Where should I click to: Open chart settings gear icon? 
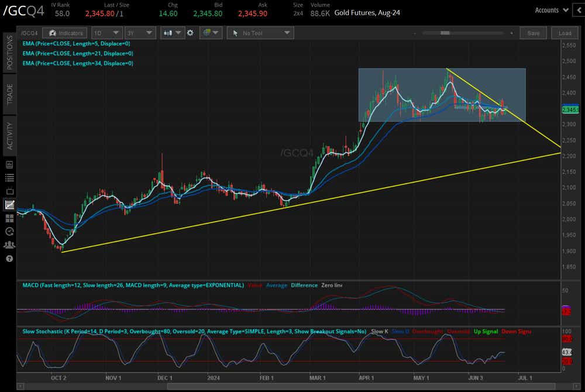pos(190,33)
